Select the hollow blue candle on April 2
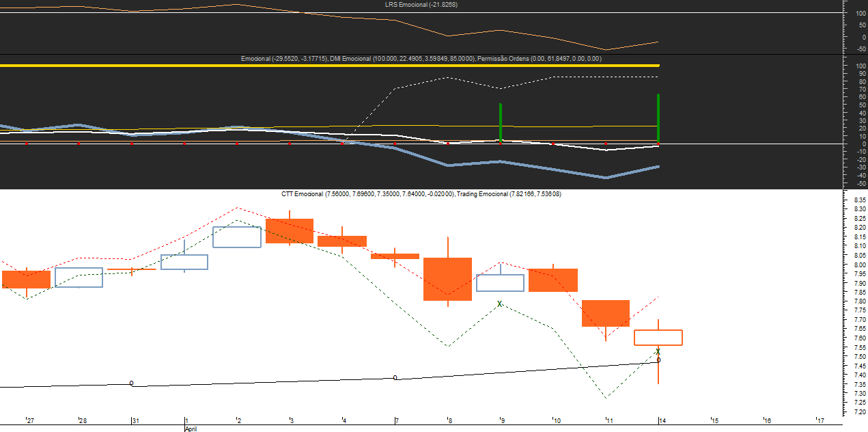868x432 pixels. pos(237,237)
